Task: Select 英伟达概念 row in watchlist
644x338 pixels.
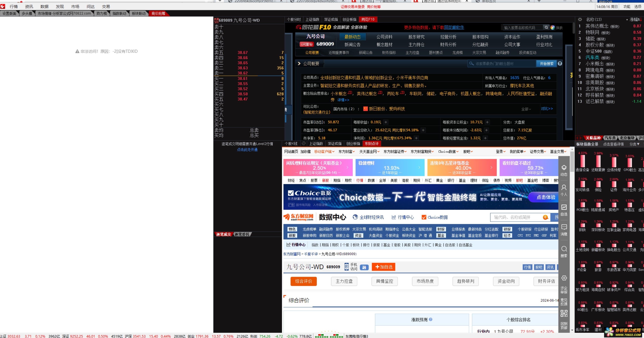Action: pyautogui.click(x=609, y=26)
